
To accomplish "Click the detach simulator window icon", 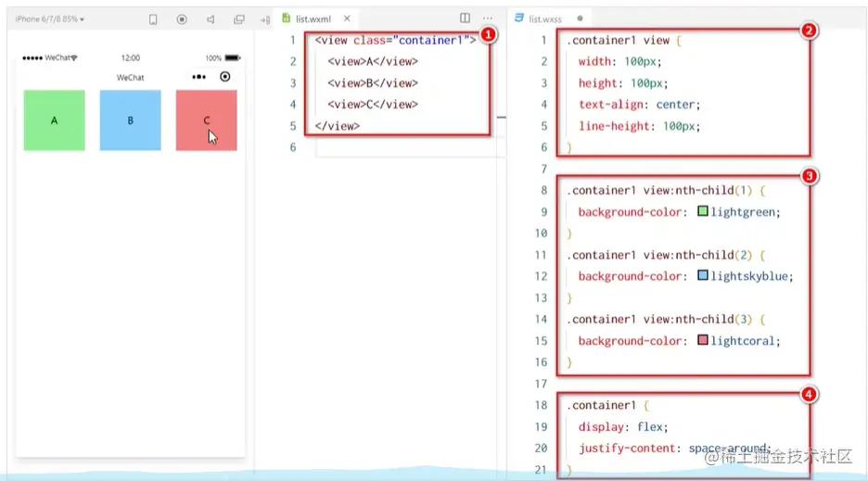I will coord(239,19).
